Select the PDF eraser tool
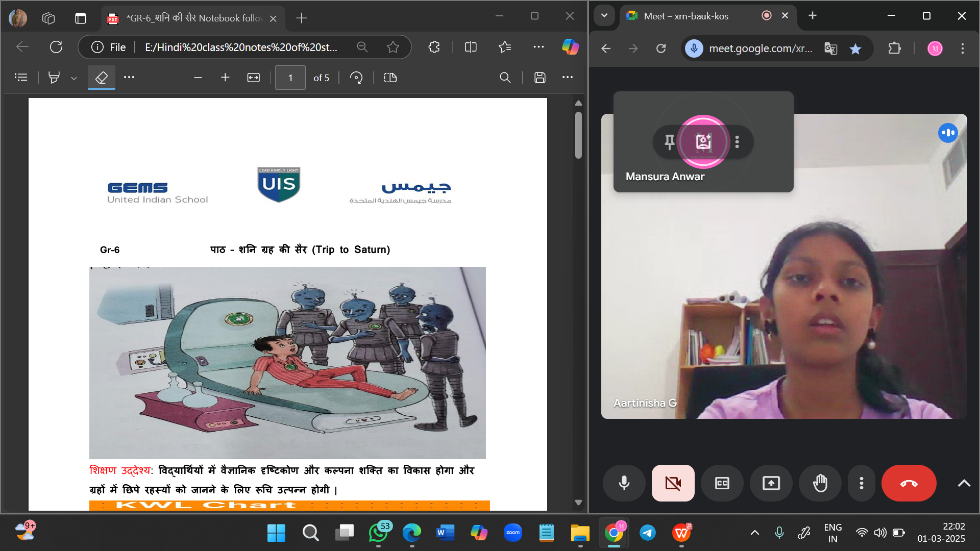The image size is (980, 551). [x=101, y=78]
